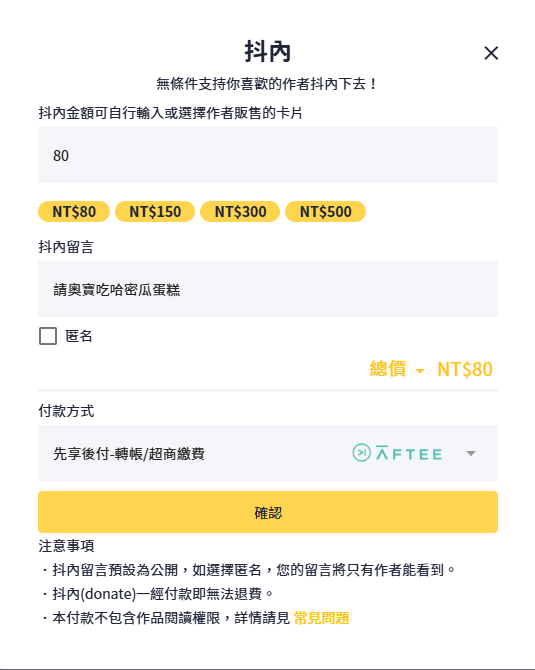Image resolution: width=535 pixels, height=670 pixels.
Task: Click into the 抖內留言 message field
Action: 268,289
